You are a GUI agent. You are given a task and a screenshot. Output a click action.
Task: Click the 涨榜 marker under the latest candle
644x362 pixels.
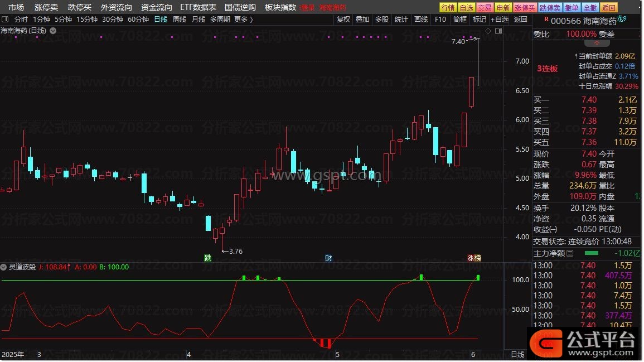[x=474, y=258]
